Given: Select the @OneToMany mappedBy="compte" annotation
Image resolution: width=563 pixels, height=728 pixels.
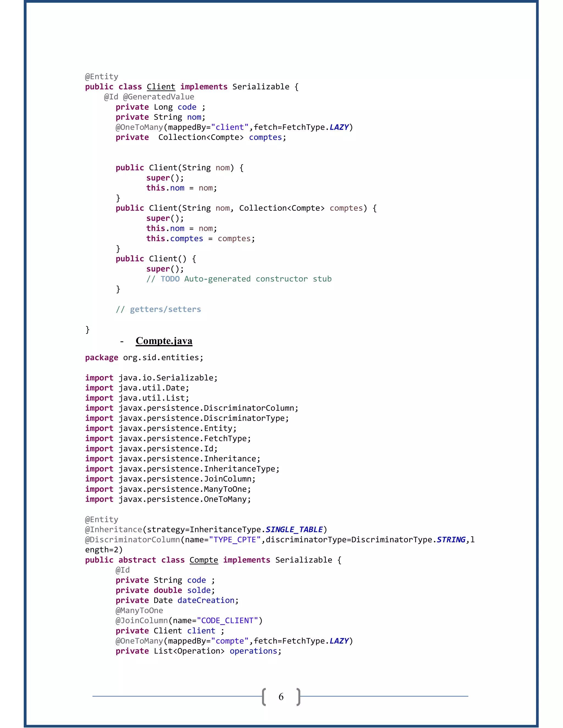Looking at the screenshot, I should (234, 641).
